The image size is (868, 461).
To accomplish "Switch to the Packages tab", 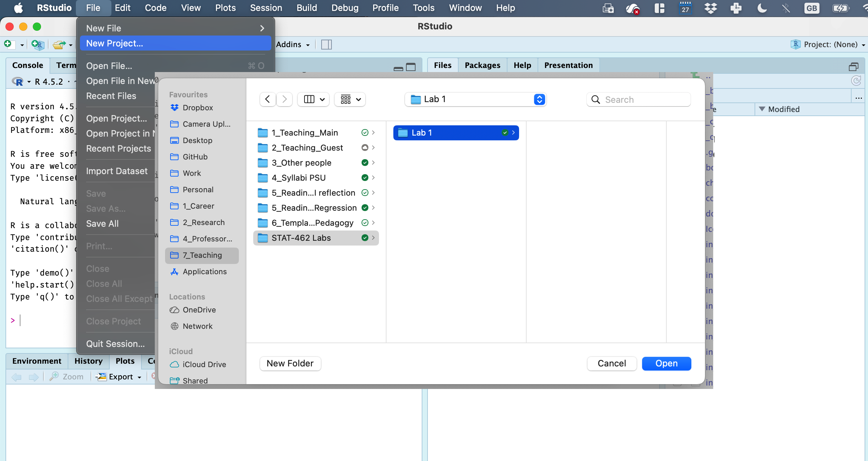I will [482, 65].
